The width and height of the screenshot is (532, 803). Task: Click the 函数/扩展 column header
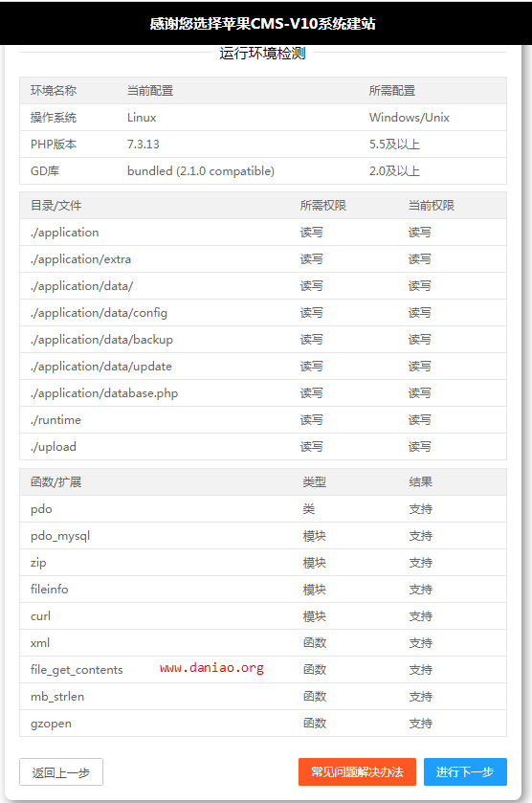pos(55,482)
